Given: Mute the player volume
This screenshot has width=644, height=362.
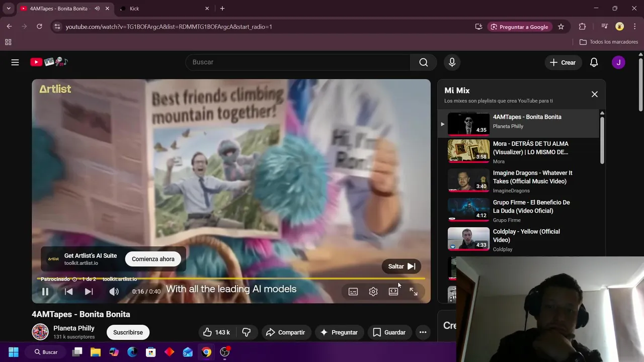Looking at the screenshot, I should coord(114,292).
